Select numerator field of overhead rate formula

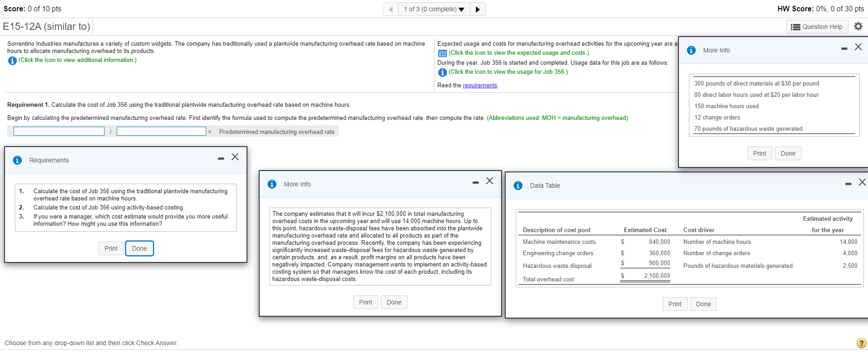click(59, 131)
